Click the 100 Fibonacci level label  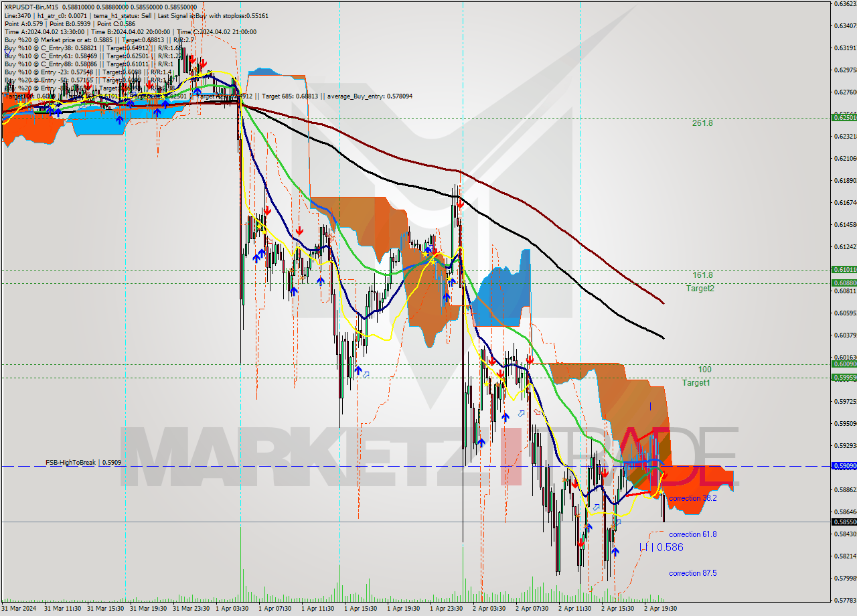[x=704, y=370]
